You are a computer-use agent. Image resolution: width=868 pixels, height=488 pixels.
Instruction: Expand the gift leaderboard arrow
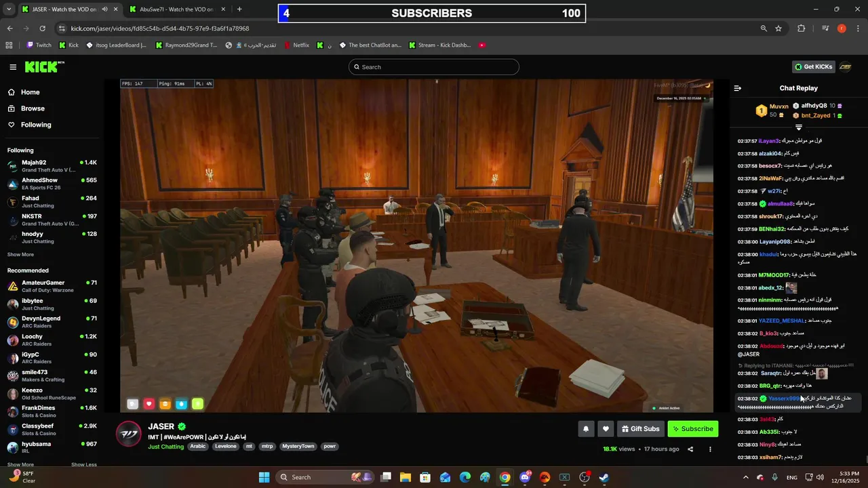click(x=799, y=127)
